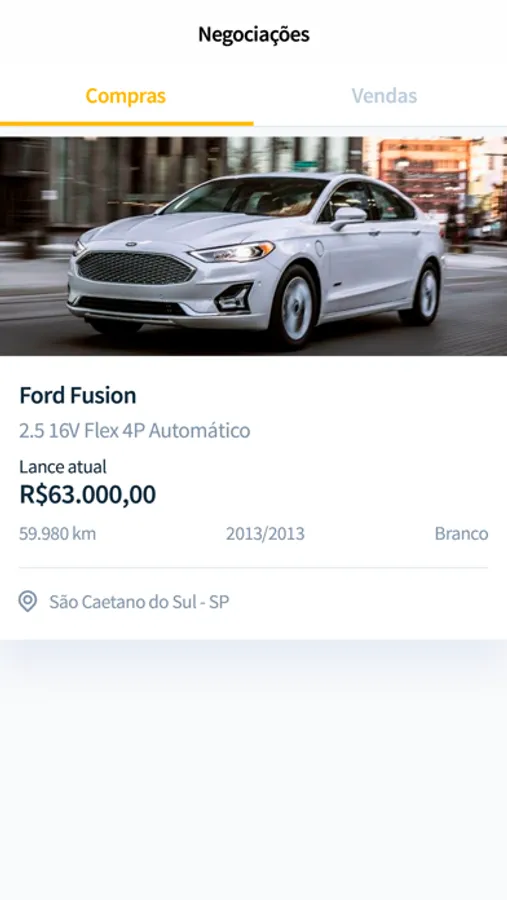This screenshot has width=507, height=900.
Task: Click the Branco color label
Action: click(461, 534)
